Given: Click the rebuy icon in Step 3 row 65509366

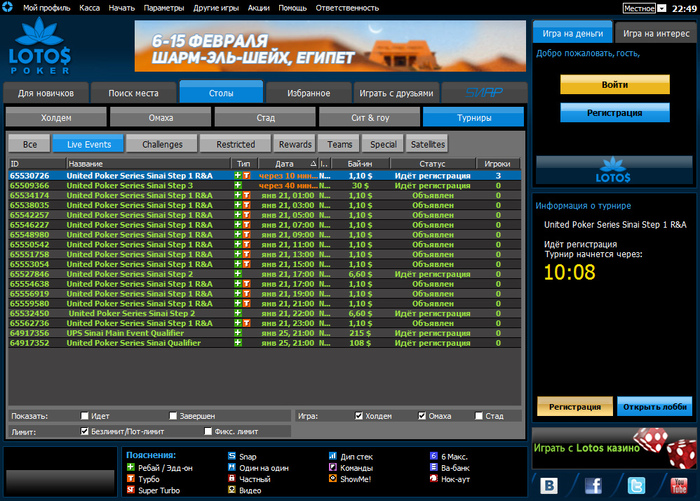Looking at the screenshot, I should point(238,185).
